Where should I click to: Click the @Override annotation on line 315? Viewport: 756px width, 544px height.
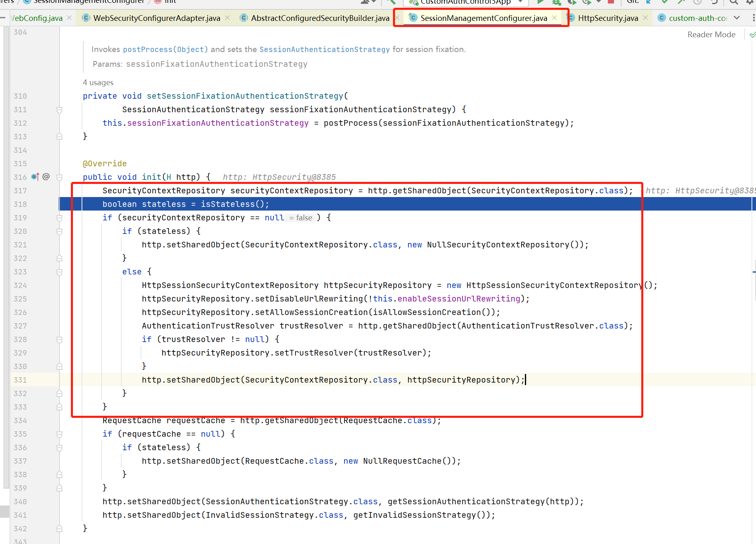point(105,163)
